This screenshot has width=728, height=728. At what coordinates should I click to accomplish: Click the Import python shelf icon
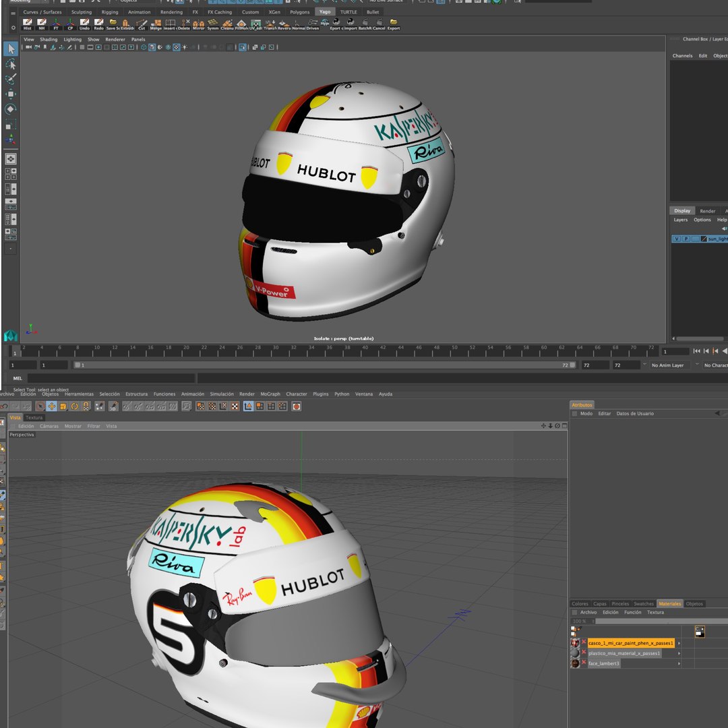point(351,24)
